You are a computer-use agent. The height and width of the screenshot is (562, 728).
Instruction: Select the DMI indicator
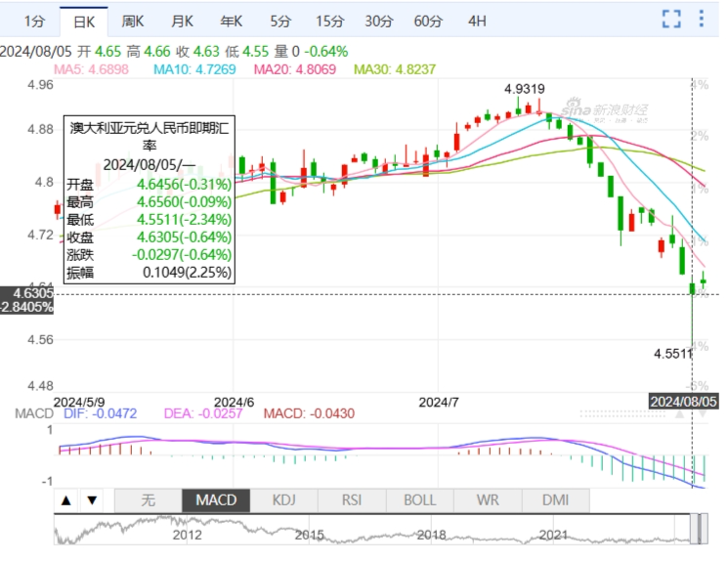(554, 500)
